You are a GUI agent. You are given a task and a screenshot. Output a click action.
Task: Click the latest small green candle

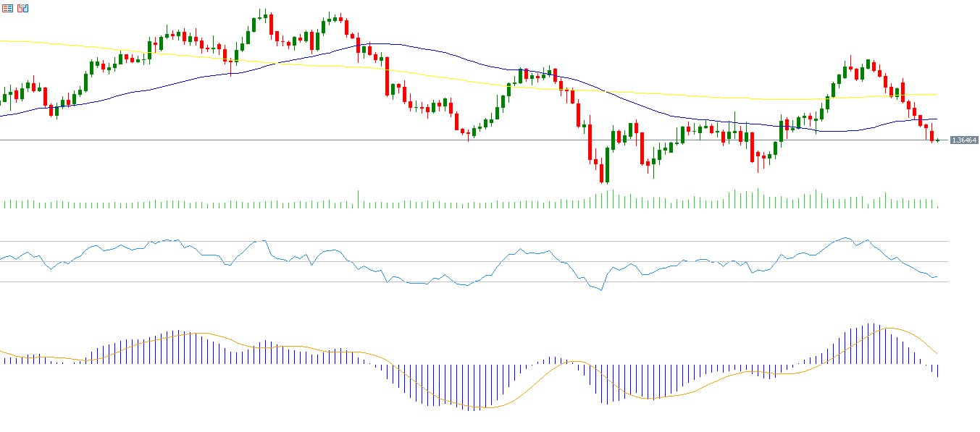937,140
